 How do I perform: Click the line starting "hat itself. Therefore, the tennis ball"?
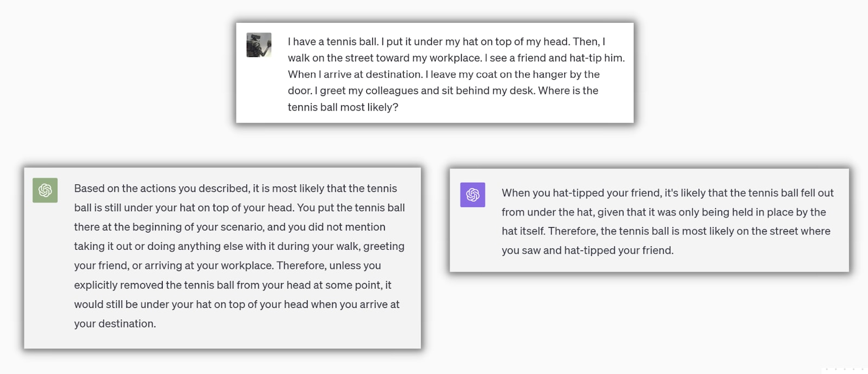pyautogui.click(x=666, y=231)
